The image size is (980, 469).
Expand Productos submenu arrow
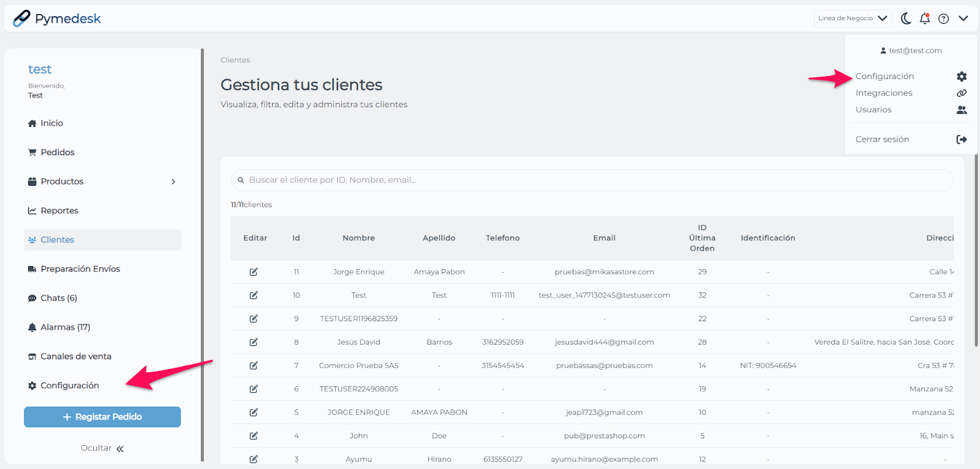[173, 181]
